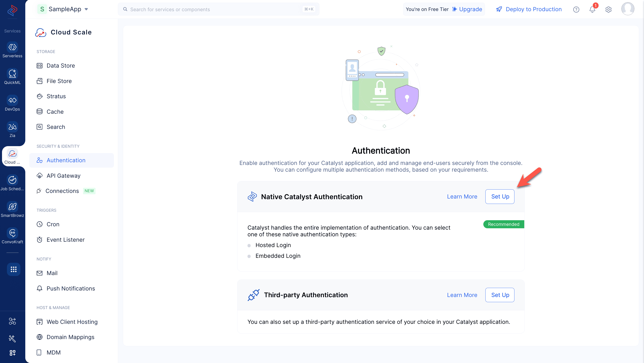Open QuickML from the services rail
This screenshot has width=644, height=363.
point(12,77)
